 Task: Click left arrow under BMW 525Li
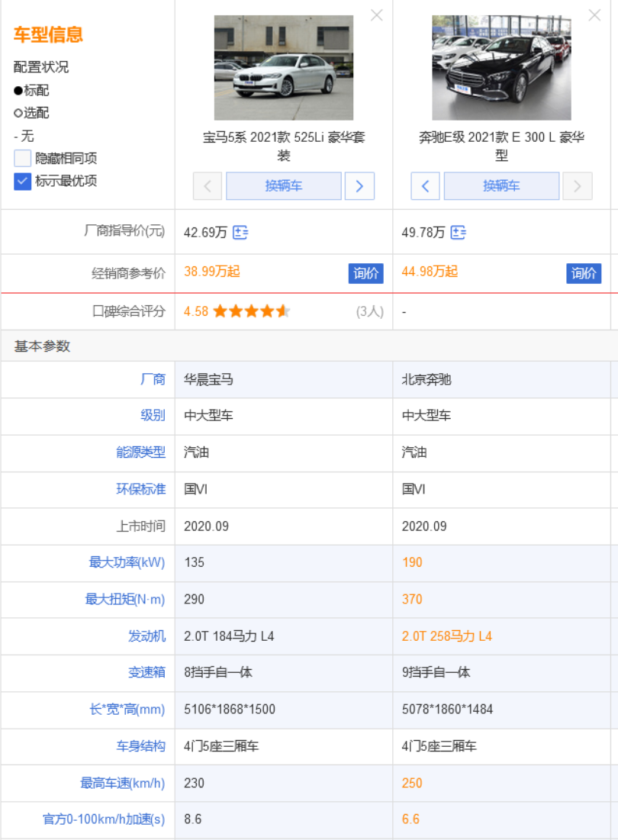point(208,186)
